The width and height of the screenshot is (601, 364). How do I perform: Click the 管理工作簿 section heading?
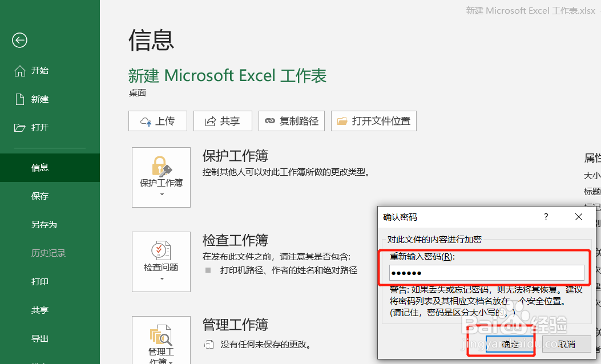235,325
